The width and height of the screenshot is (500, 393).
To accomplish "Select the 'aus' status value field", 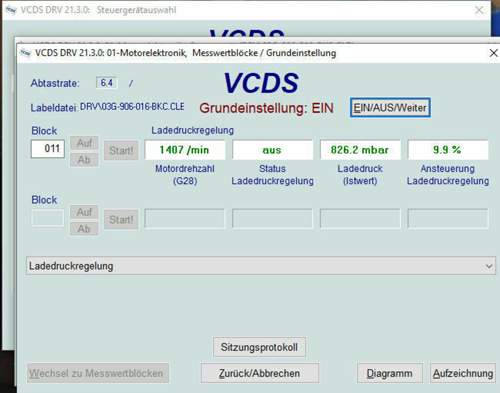I will (x=272, y=150).
